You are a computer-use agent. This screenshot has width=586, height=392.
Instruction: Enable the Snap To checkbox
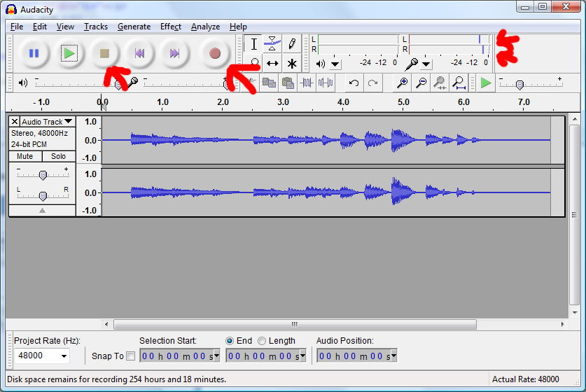coord(130,356)
